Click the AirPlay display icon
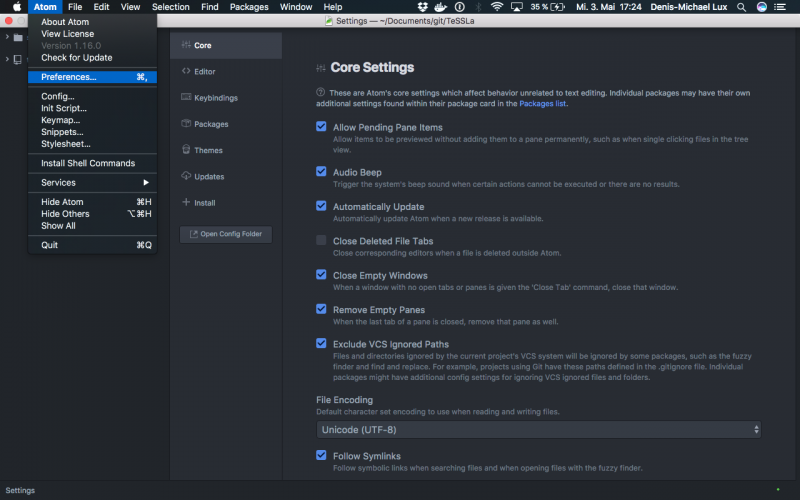 (x=517, y=7)
